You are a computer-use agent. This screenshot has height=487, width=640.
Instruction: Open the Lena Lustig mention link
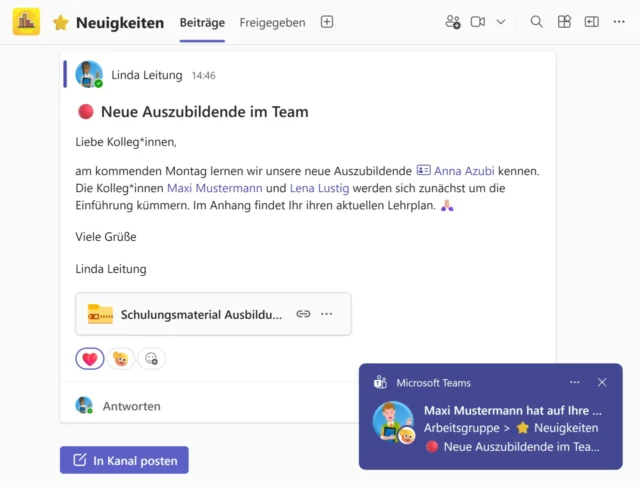pos(320,188)
